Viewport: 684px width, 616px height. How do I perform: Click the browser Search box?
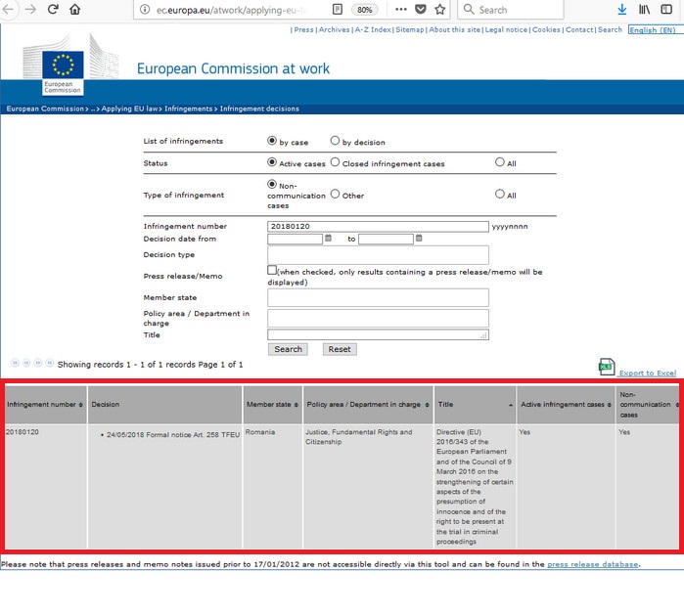511,10
